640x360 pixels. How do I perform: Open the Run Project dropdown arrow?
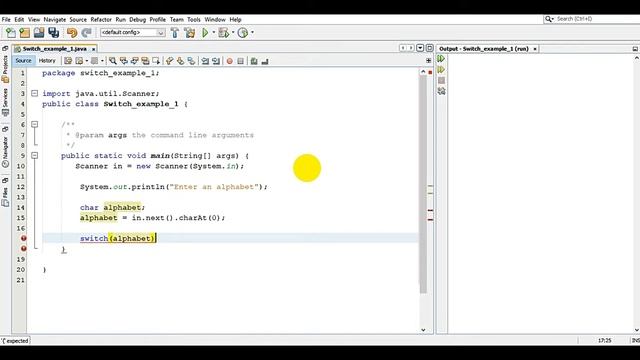pos(213,33)
